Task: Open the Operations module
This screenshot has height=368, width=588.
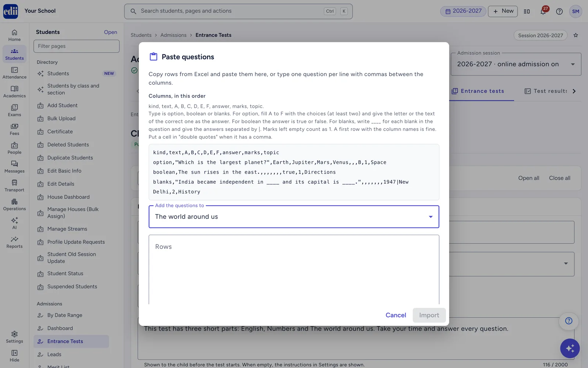Action: (14, 204)
